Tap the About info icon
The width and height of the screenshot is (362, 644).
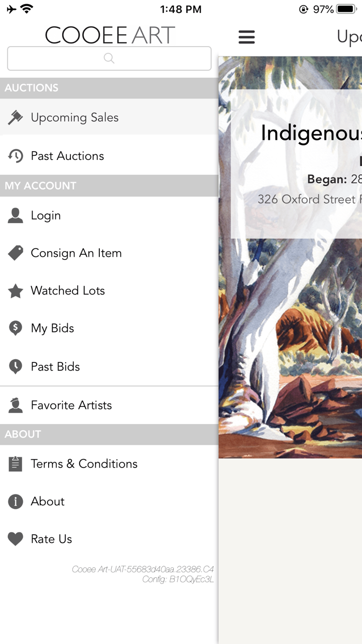(16, 501)
